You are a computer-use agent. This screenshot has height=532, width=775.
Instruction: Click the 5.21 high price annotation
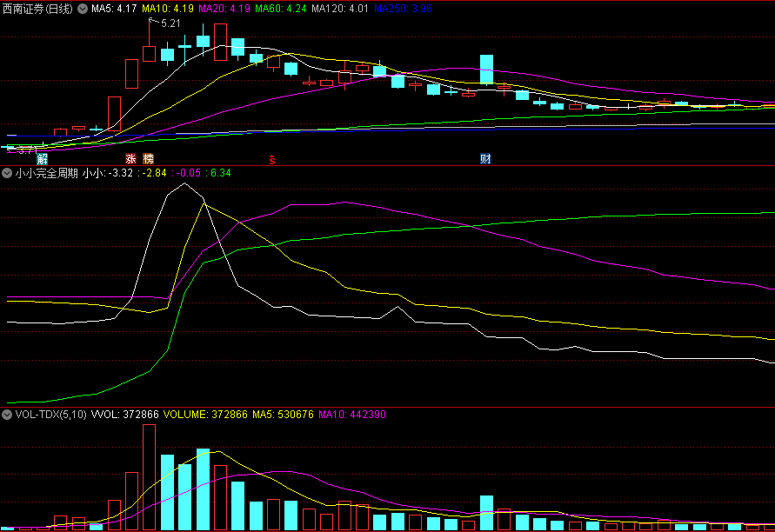pyautogui.click(x=170, y=23)
